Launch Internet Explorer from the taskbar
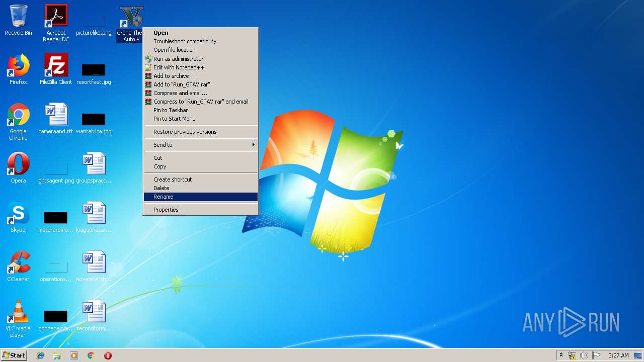 click(x=40, y=355)
